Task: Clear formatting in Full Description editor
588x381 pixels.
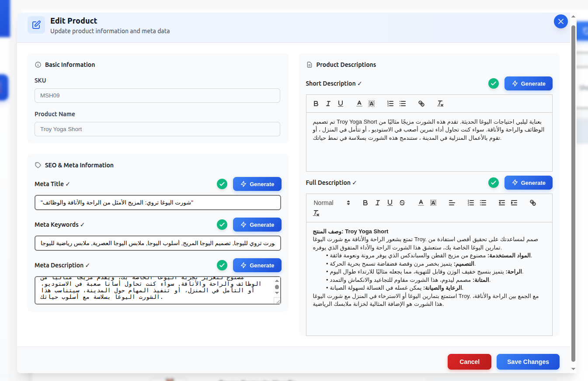Action: [316, 213]
